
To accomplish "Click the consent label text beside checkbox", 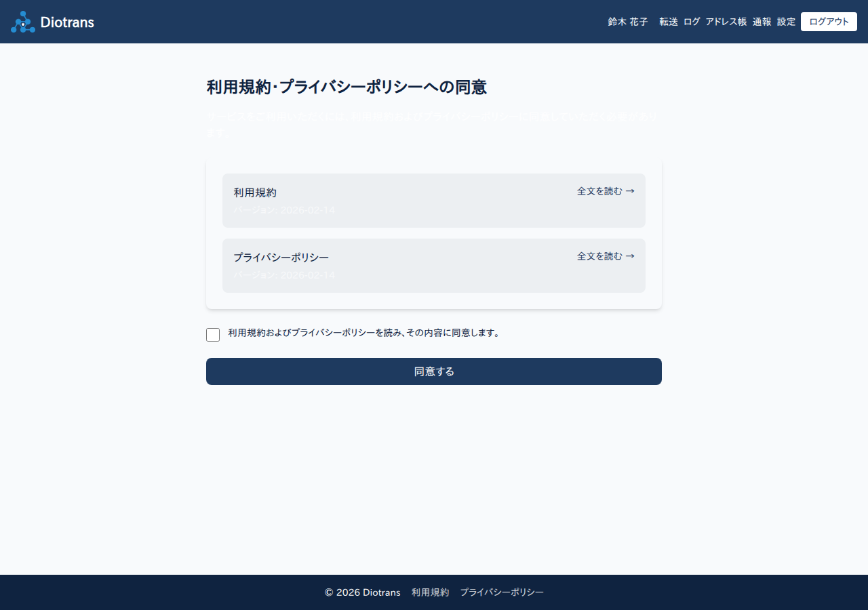I will point(364,333).
